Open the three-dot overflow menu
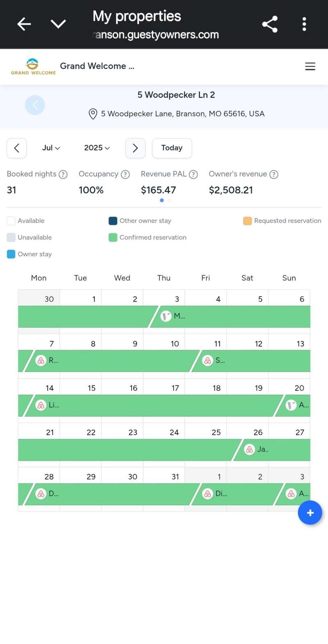Screen dimensions: 328x644 point(304,24)
